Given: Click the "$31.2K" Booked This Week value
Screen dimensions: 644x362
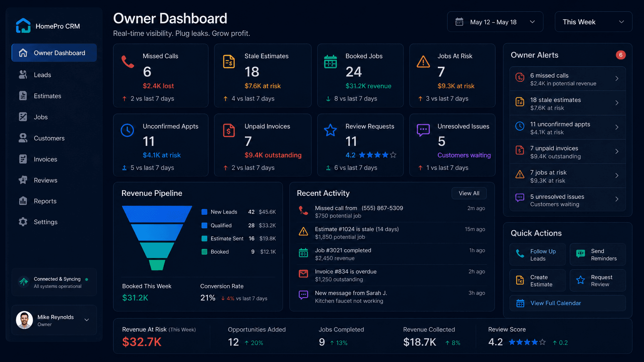Looking at the screenshot, I should tap(135, 298).
